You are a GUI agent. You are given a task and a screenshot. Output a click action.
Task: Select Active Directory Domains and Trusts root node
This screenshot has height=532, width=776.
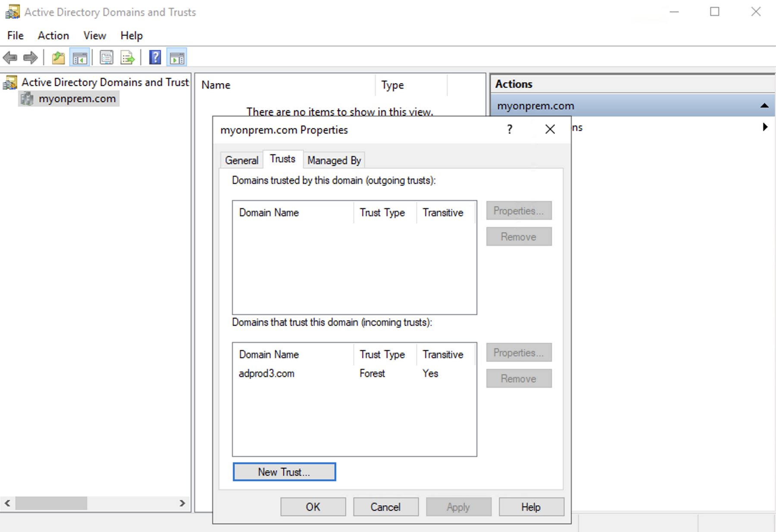pyautogui.click(x=105, y=82)
